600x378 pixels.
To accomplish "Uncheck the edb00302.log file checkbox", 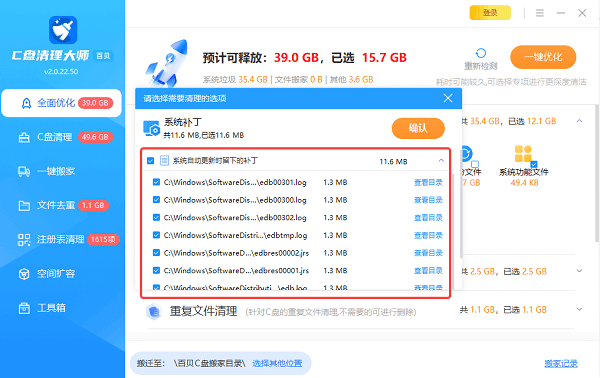I will point(156,217).
